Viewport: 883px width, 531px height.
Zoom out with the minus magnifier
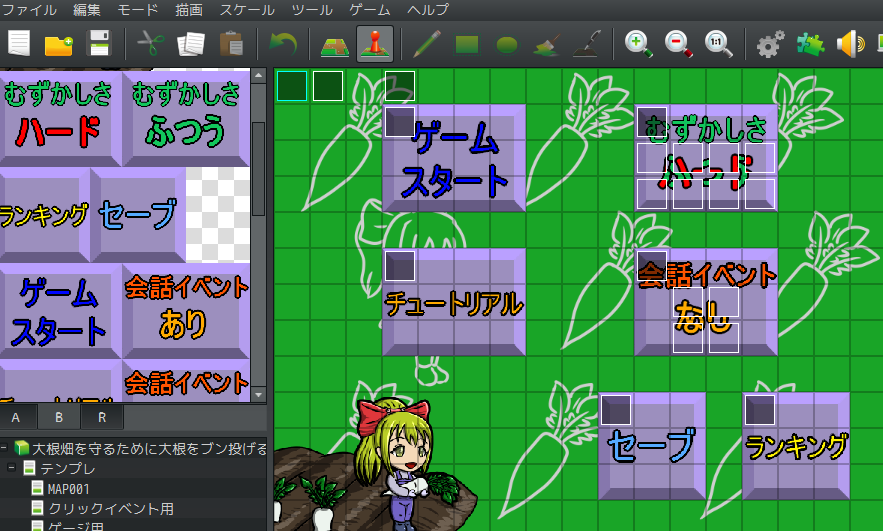point(679,44)
